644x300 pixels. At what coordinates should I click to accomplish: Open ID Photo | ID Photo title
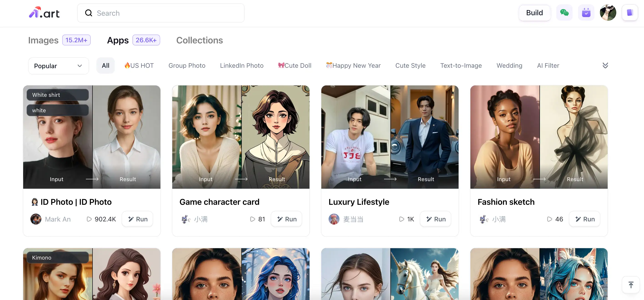pyautogui.click(x=72, y=202)
